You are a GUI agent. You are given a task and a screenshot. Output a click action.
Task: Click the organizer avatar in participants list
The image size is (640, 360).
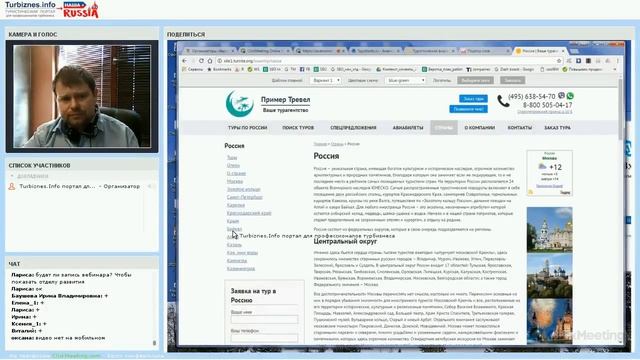pyautogui.click(x=12, y=187)
